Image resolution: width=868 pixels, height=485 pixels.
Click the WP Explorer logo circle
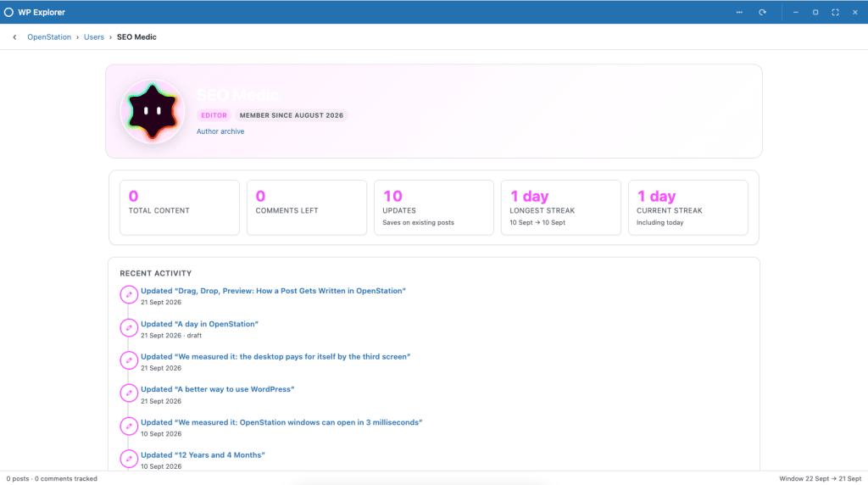point(8,12)
